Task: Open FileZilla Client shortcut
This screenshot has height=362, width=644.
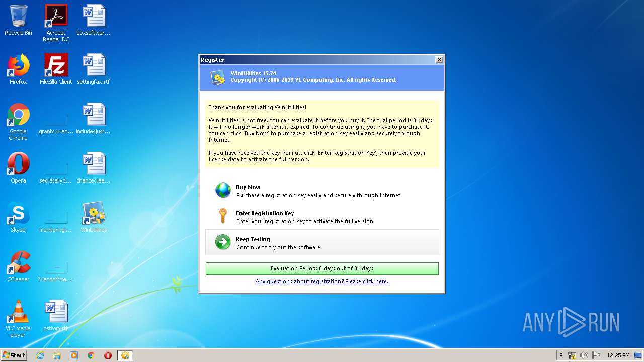Action: (x=56, y=69)
